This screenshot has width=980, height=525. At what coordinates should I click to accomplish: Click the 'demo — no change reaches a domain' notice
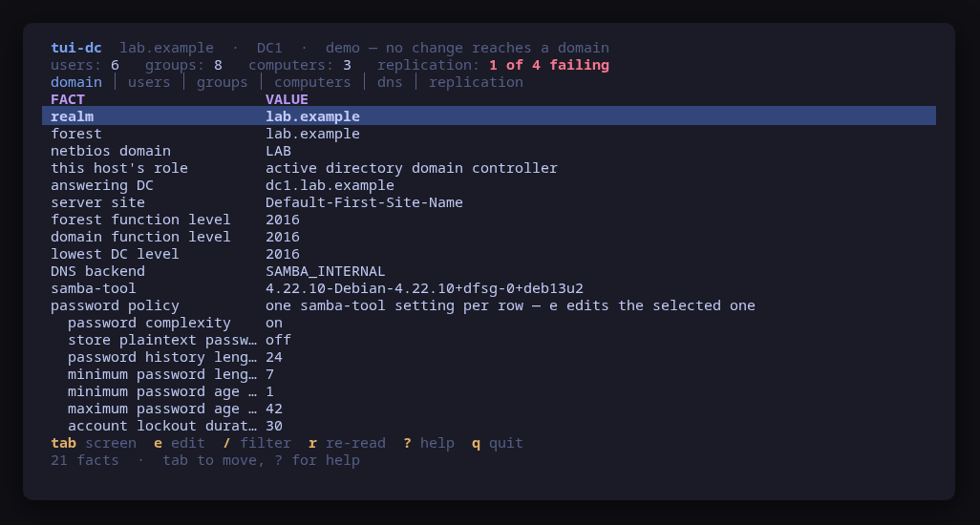point(467,48)
